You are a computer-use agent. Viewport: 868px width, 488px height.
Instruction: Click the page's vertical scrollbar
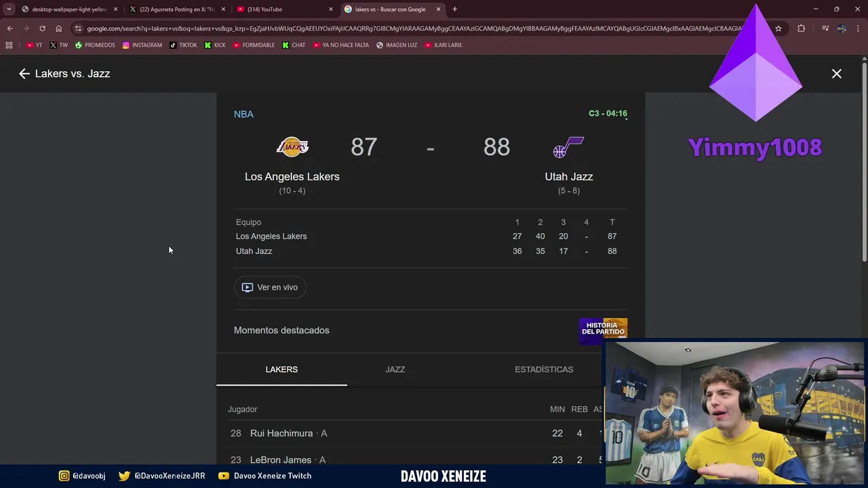(864, 163)
